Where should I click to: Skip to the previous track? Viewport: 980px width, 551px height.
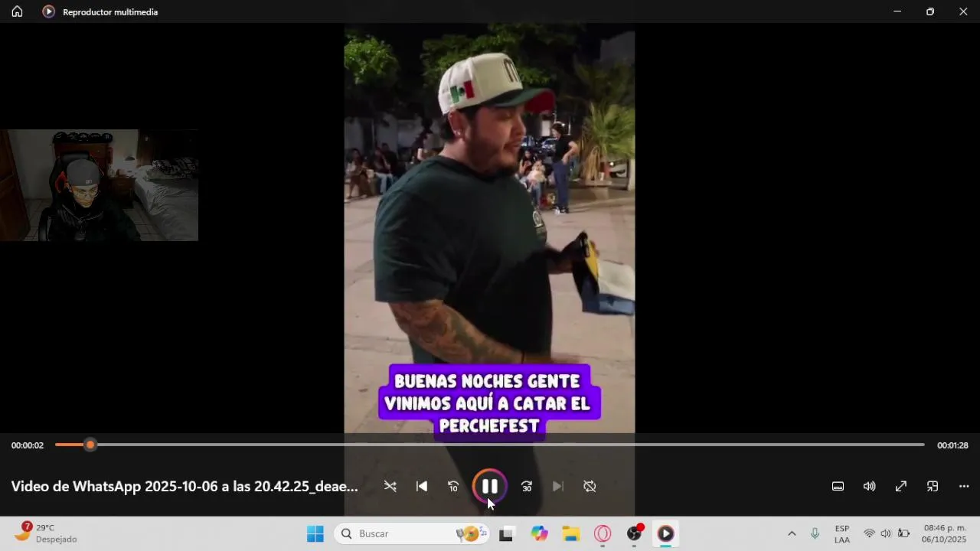pos(422,486)
